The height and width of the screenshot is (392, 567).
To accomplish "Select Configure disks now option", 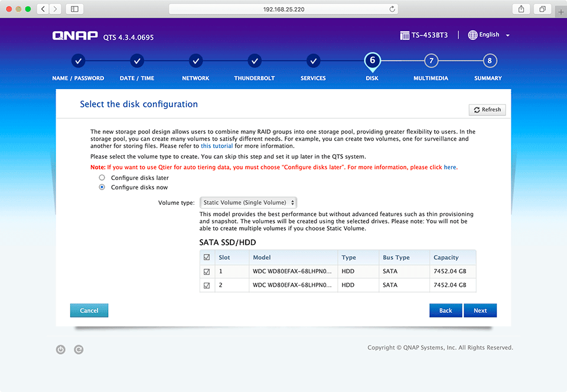I will click(x=102, y=187).
